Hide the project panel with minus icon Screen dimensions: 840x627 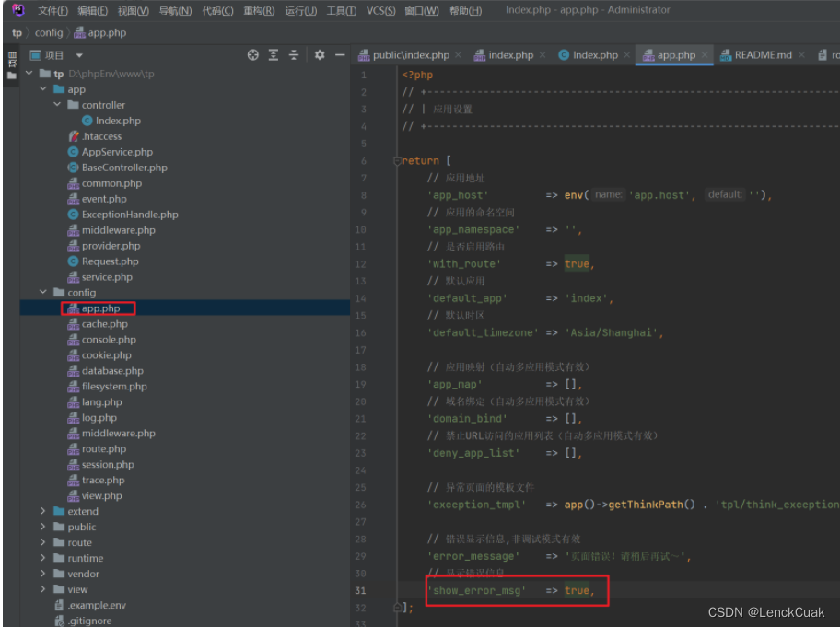click(x=340, y=54)
